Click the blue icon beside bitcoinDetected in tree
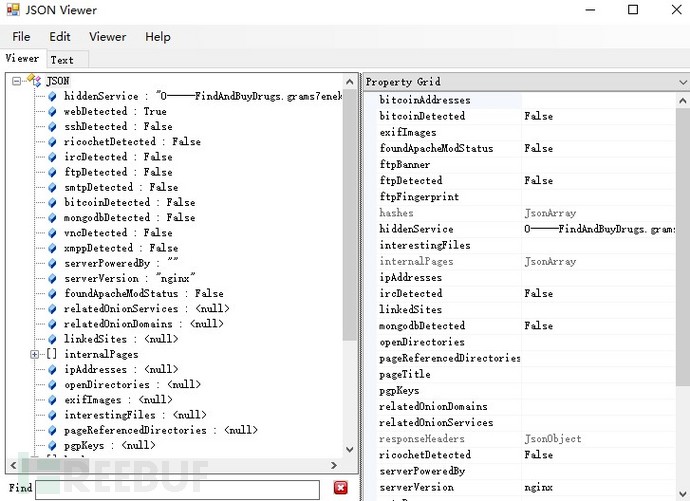The image size is (690, 501). tap(52, 203)
